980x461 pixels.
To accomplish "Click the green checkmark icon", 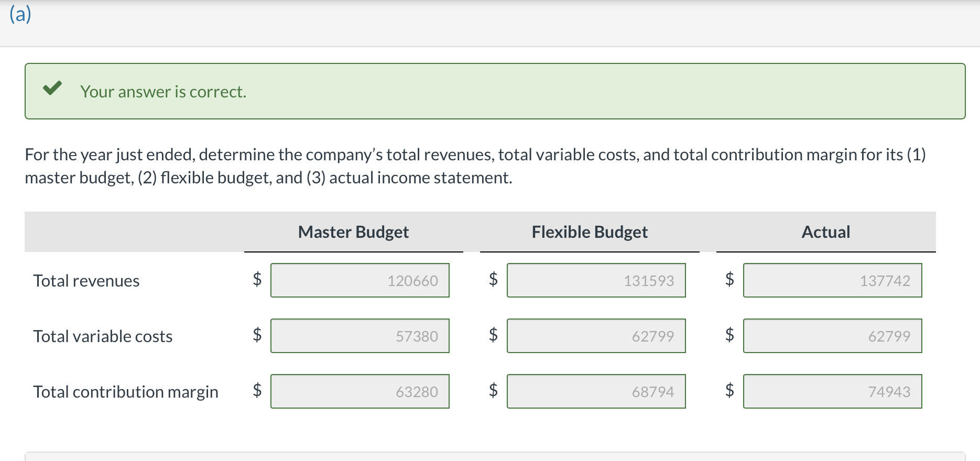I will coord(52,88).
